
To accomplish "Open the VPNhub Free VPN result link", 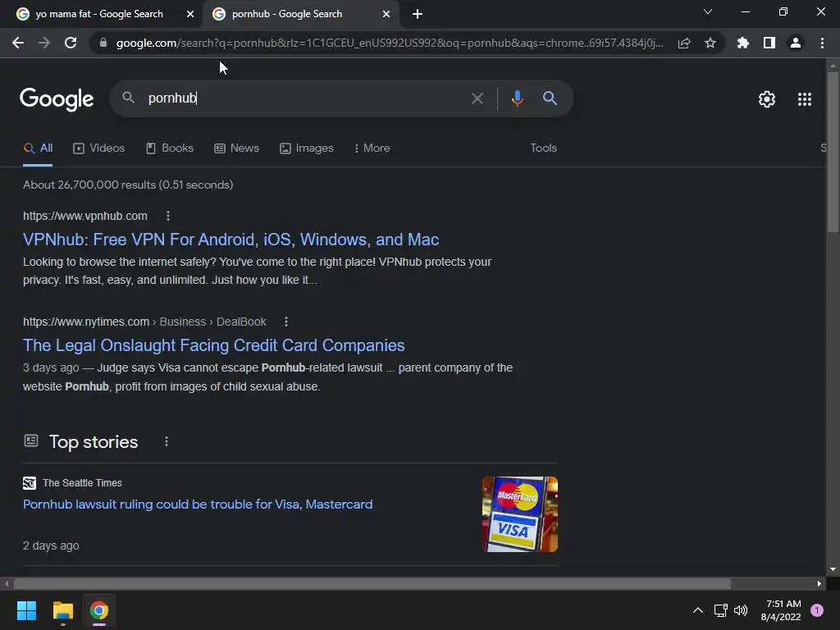I will 231,240.
